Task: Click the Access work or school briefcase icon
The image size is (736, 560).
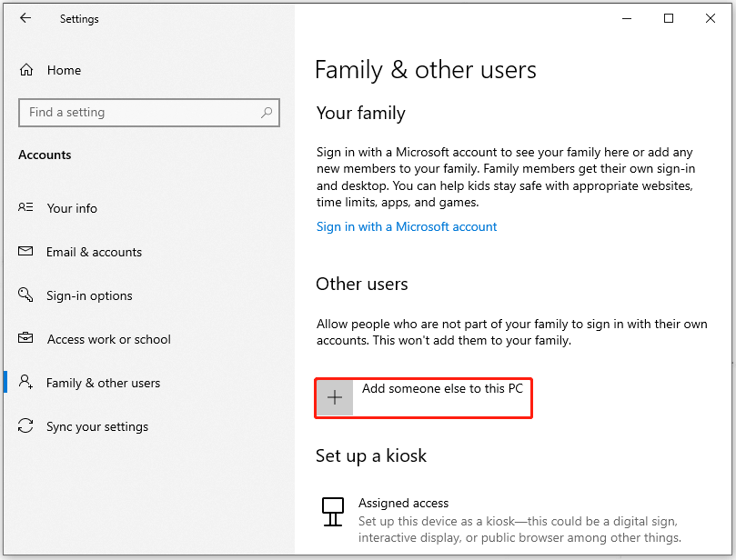Action: click(x=25, y=337)
